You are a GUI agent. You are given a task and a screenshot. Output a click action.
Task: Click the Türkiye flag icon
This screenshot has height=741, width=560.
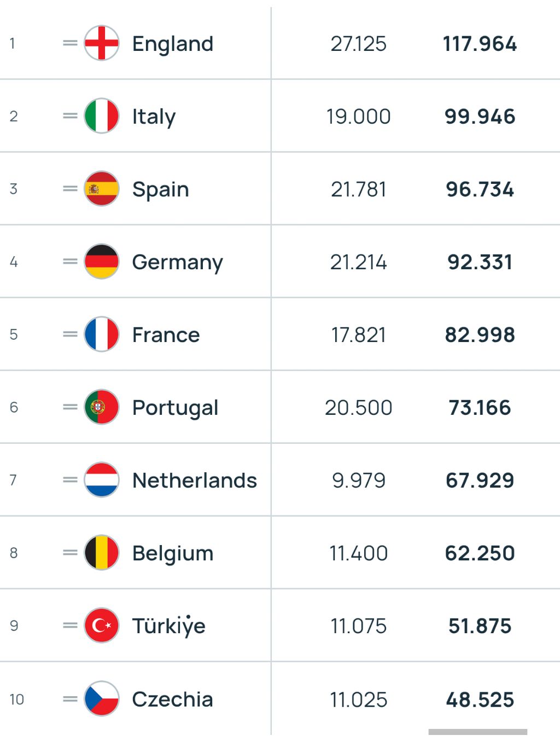[x=102, y=626]
